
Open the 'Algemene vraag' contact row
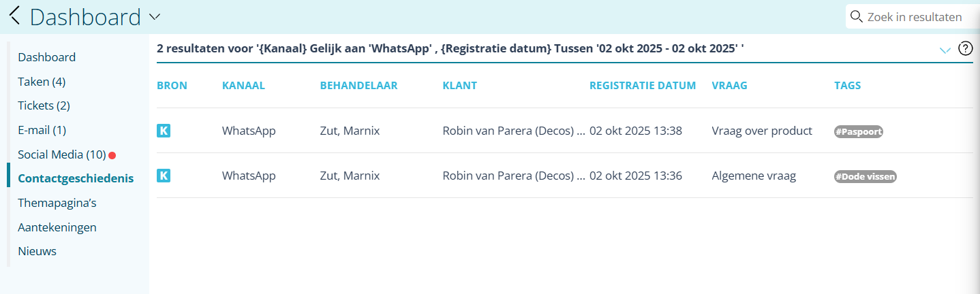click(754, 176)
